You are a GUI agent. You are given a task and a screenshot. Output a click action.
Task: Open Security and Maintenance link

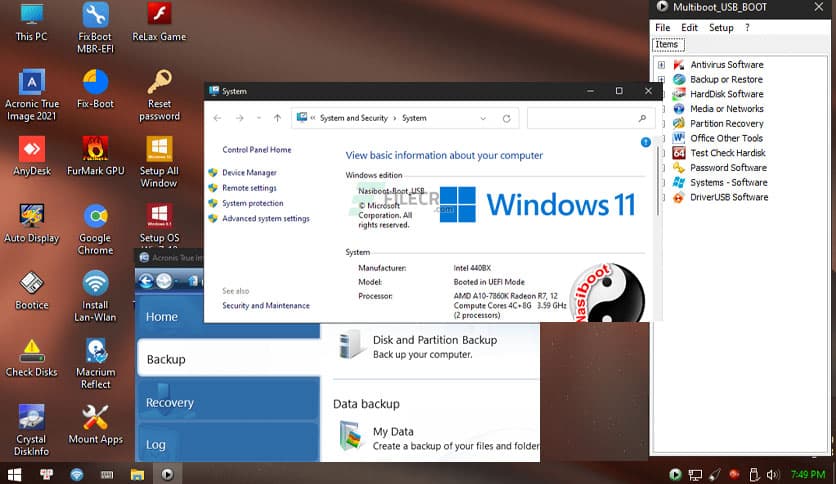(x=266, y=306)
